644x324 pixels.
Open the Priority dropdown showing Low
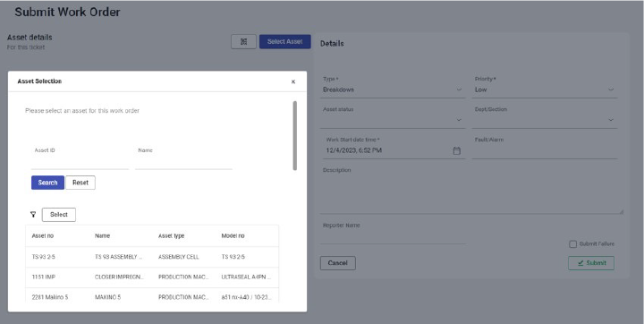pyautogui.click(x=544, y=90)
